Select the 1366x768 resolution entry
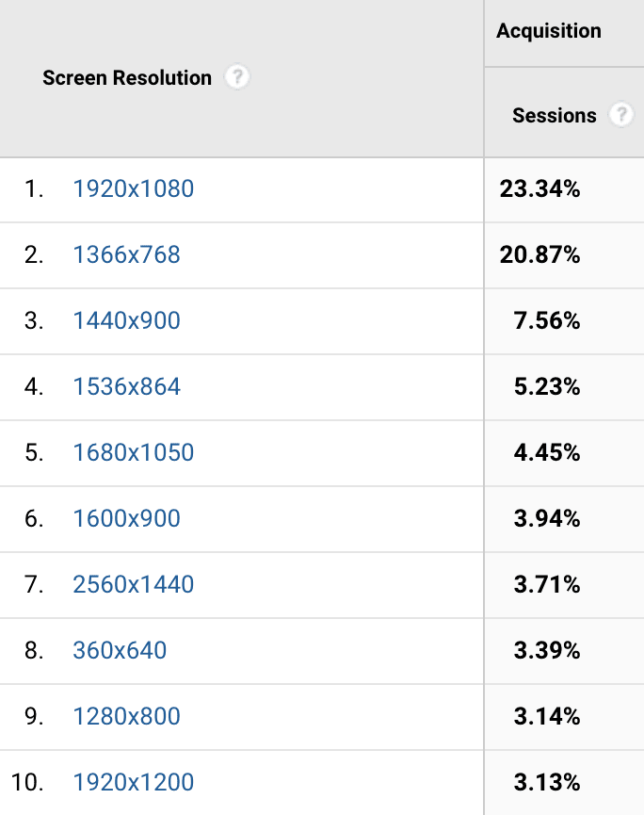644x815 pixels. pyautogui.click(x=126, y=255)
